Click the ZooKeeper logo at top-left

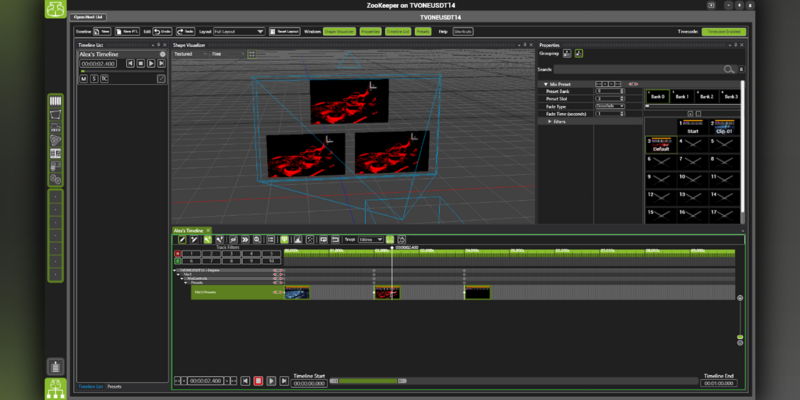[x=55, y=8]
